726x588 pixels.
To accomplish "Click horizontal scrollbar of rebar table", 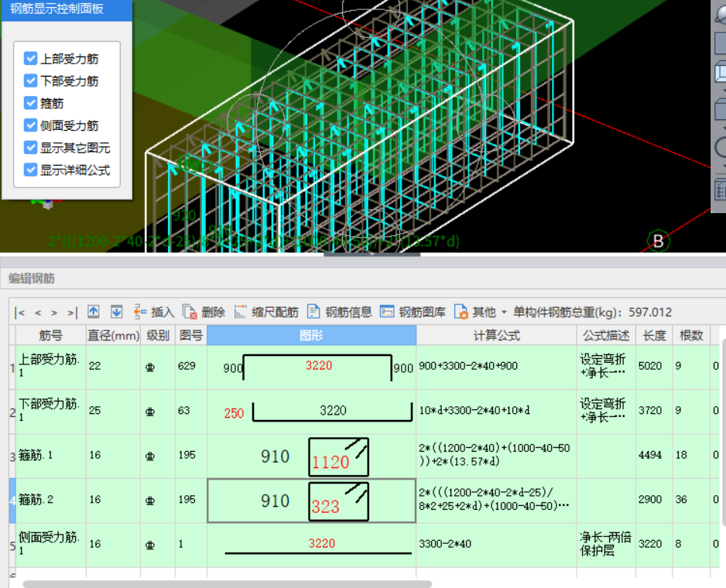I will (227, 584).
